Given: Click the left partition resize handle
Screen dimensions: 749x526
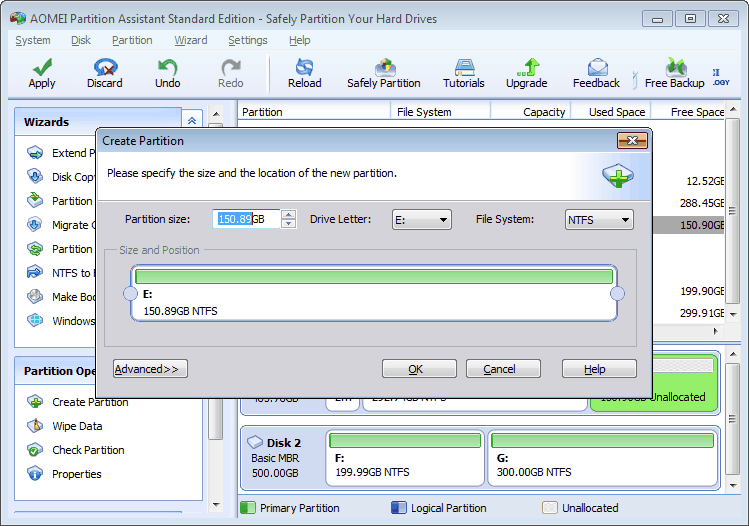Looking at the screenshot, I should click(130, 293).
